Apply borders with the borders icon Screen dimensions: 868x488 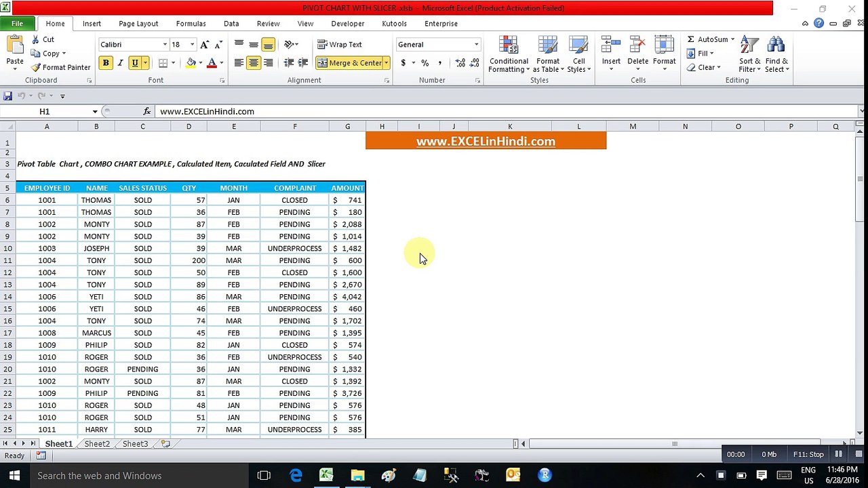pos(163,63)
